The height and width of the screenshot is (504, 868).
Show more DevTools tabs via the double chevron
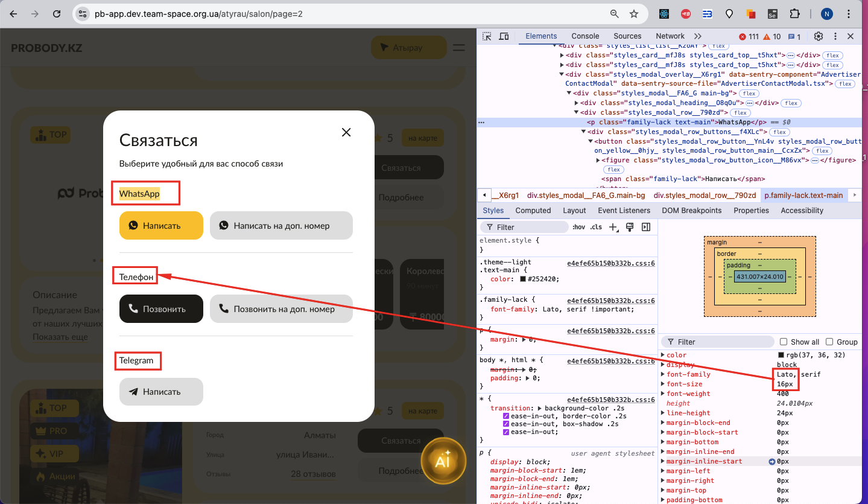pos(698,36)
